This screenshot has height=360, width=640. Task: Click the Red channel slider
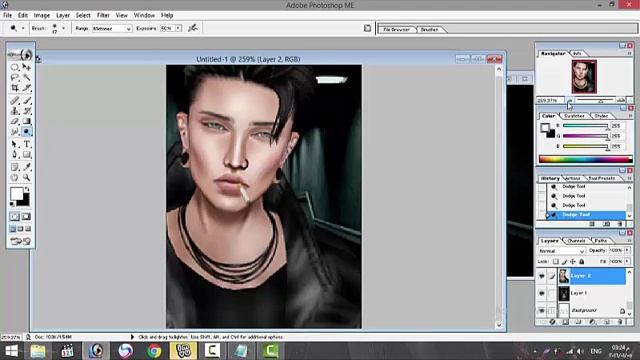(x=586, y=126)
